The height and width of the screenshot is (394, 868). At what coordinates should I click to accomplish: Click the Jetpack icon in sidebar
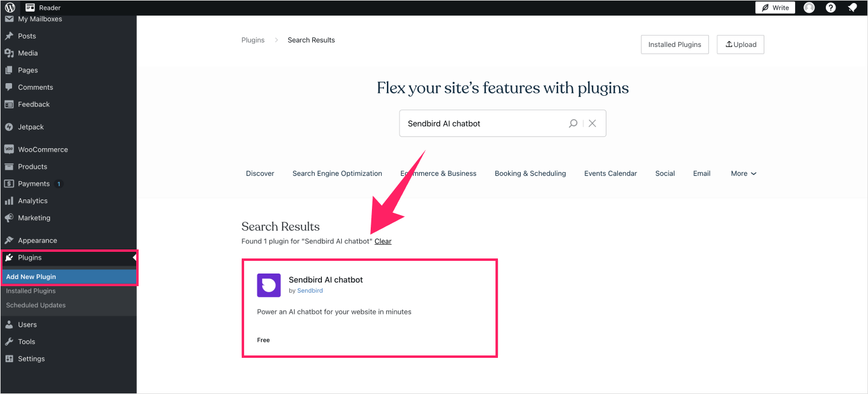pyautogui.click(x=9, y=127)
